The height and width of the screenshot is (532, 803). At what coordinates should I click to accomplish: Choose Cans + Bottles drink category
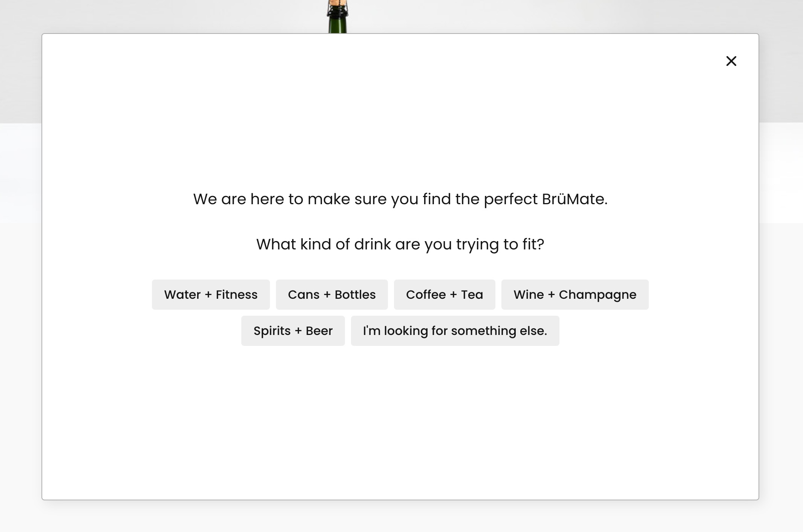coord(332,294)
